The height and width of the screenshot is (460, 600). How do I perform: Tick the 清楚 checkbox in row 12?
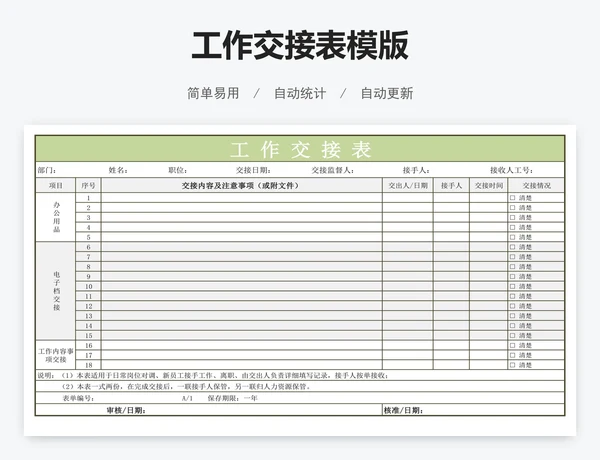512,306
